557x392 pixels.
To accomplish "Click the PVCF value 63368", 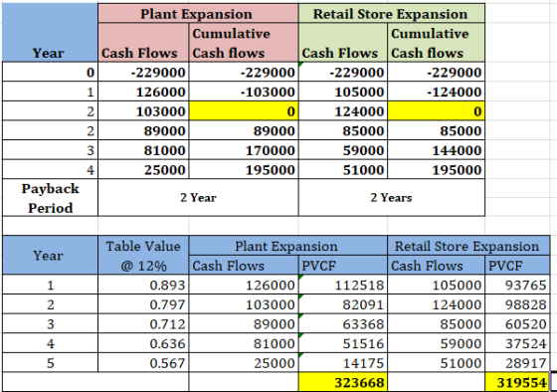I will (x=343, y=323).
